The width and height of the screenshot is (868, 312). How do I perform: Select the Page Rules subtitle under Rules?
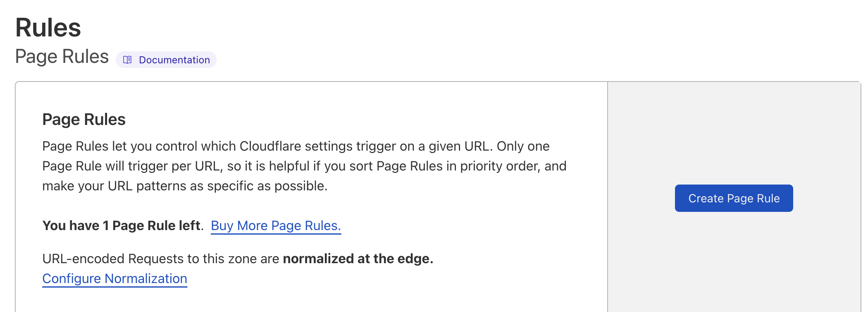tap(62, 57)
